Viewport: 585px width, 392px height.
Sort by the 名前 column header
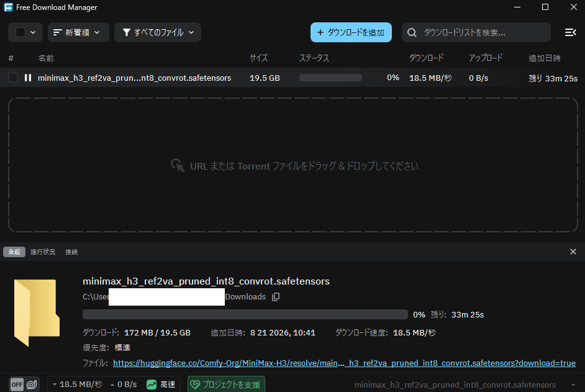(x=46, y=58)
